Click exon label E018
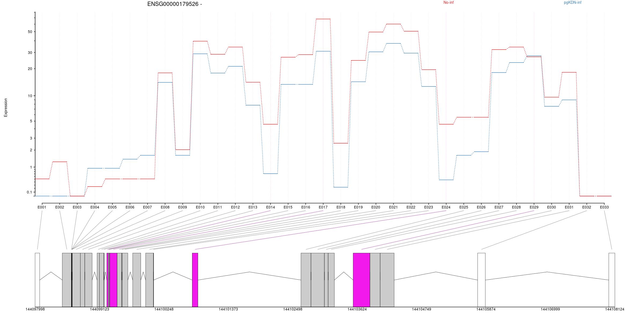The height and width of the screenshot is (322, 644). click(341, 207)
